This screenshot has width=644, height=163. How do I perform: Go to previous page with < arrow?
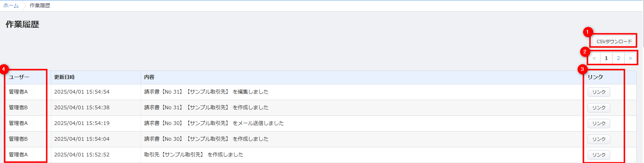click(x=594, y=58)
